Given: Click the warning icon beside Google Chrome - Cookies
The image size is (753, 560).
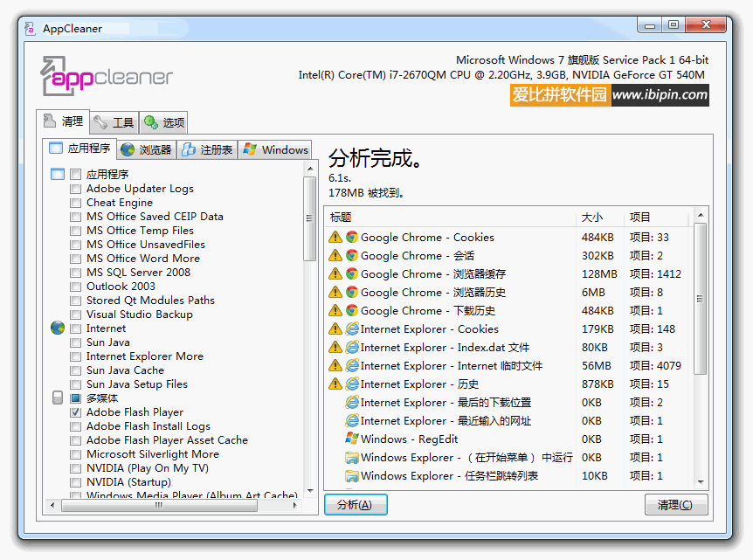Looking at the screenshot, I should [x=335, y=238].
